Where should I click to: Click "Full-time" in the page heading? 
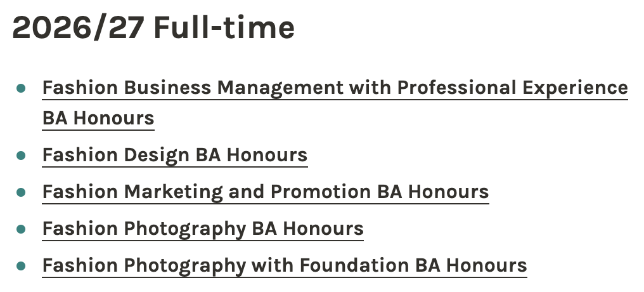(x=224, y=28)
